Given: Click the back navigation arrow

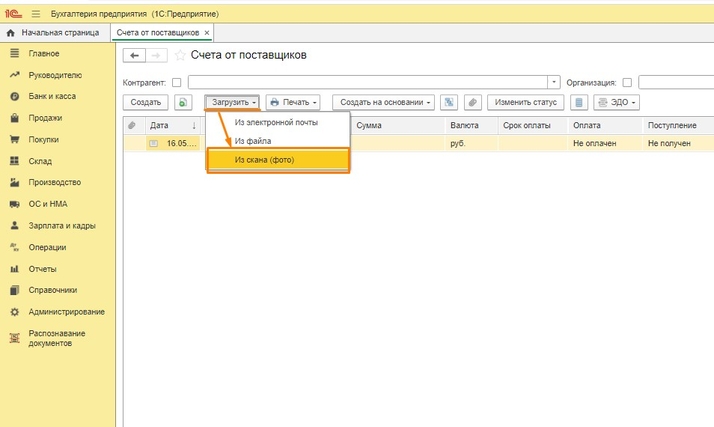Looking at the screenshot, I should coord(134,55).
